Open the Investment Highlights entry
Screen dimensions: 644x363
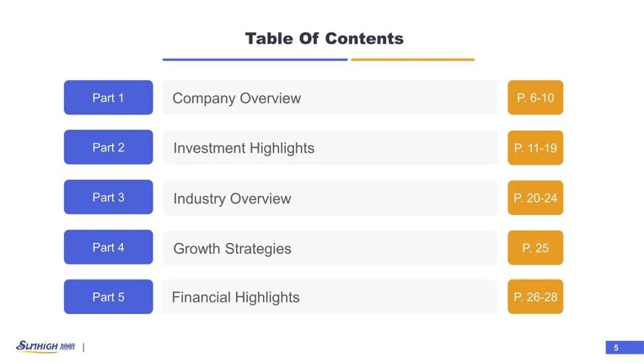pos(330,147)
